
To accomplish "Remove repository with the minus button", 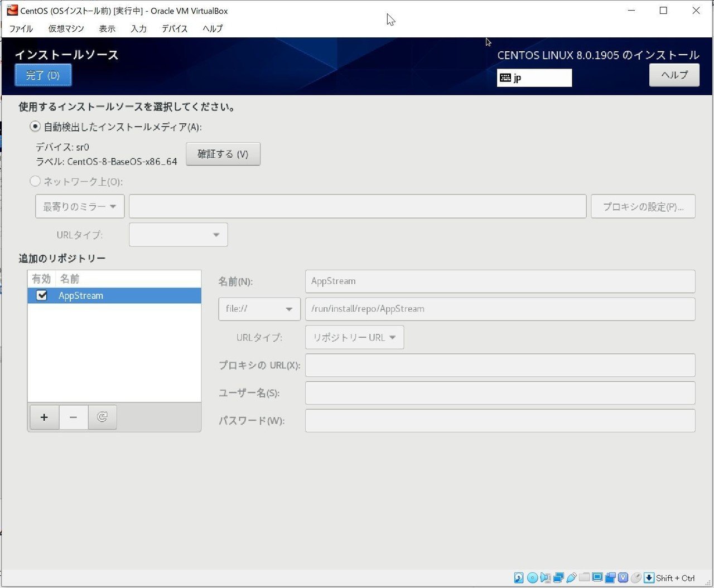I will (x=73, y=417).
